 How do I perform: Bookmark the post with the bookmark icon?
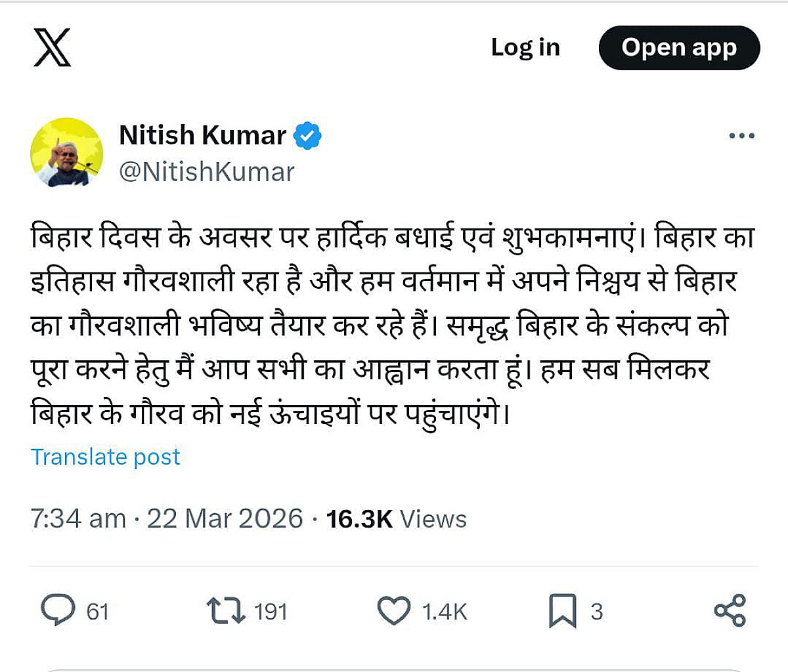(562, 610)
